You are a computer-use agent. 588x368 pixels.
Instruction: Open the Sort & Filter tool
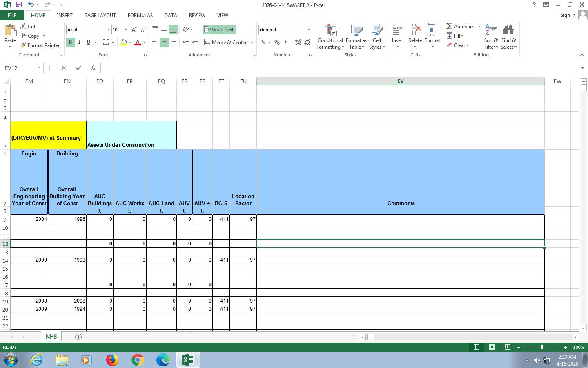491,37
